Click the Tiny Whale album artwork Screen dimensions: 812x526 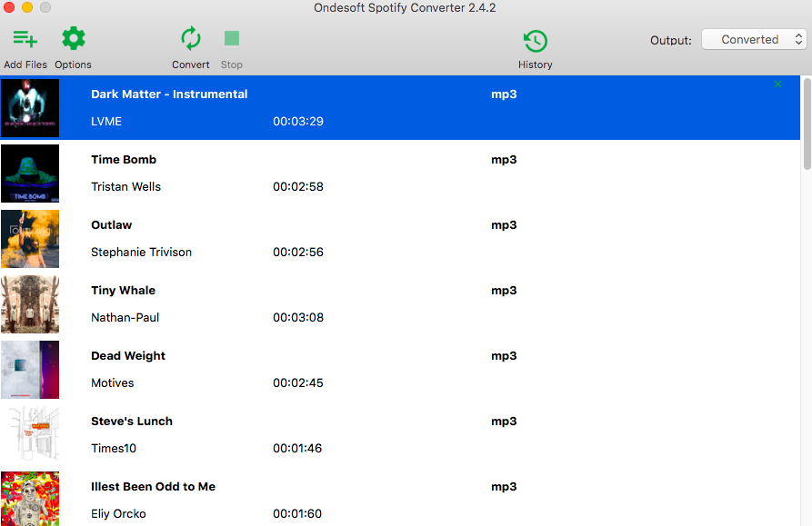30,304
